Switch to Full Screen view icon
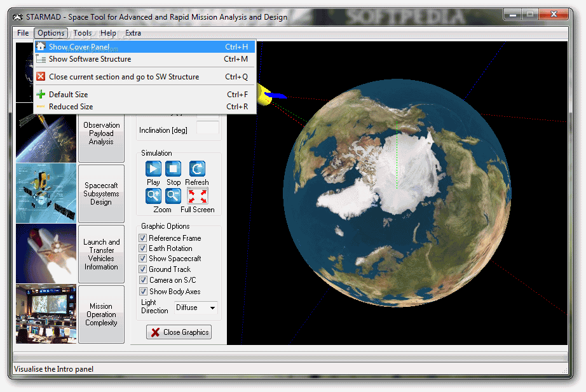Image resolution: width=586 pixels, height=392 pixels. pos(197,196)
